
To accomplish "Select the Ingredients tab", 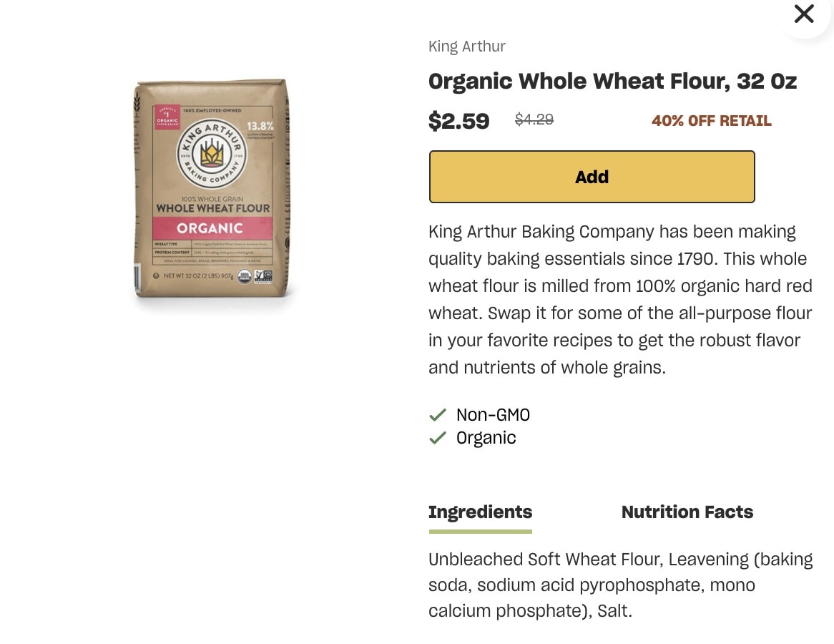I will tap(480, 512).
